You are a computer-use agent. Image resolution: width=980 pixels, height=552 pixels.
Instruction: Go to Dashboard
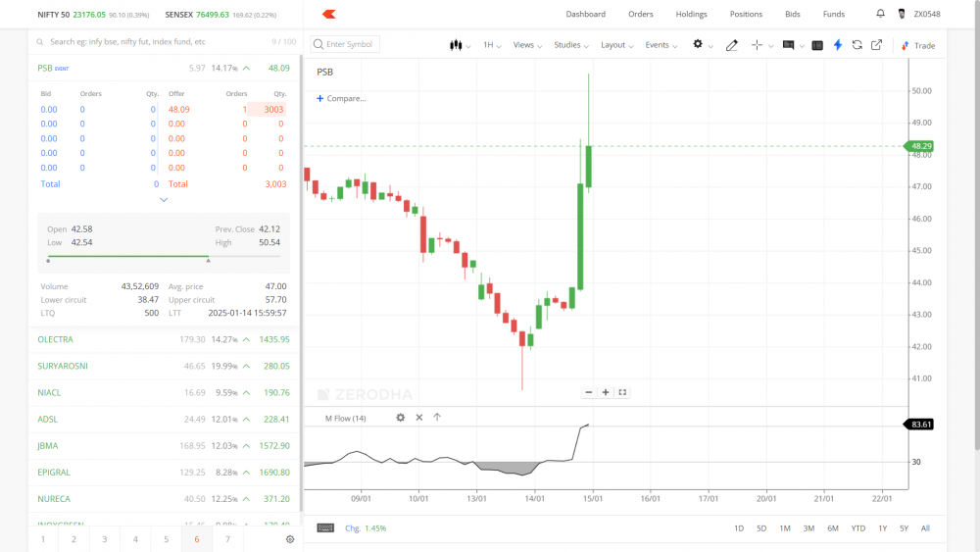click(586, 14)
